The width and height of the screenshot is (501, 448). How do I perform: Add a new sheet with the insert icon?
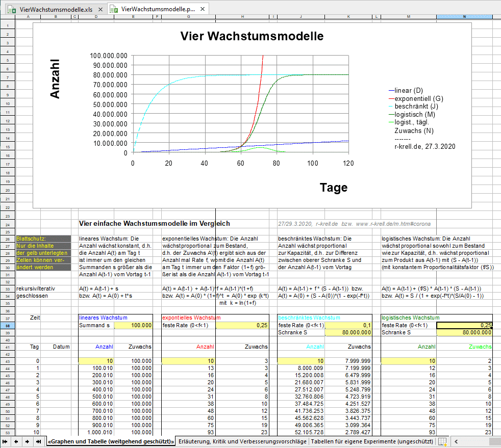442,441
